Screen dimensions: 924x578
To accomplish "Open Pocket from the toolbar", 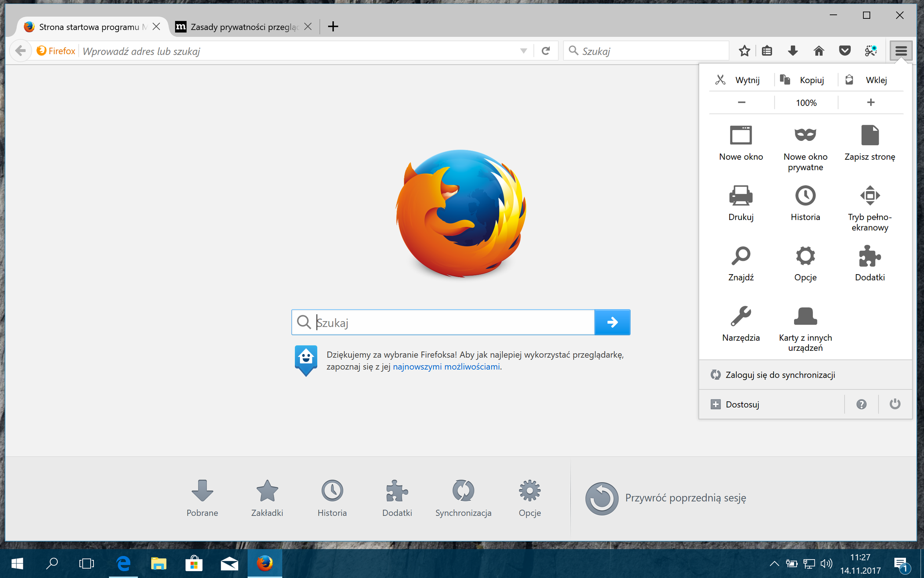I will (845, 51).
